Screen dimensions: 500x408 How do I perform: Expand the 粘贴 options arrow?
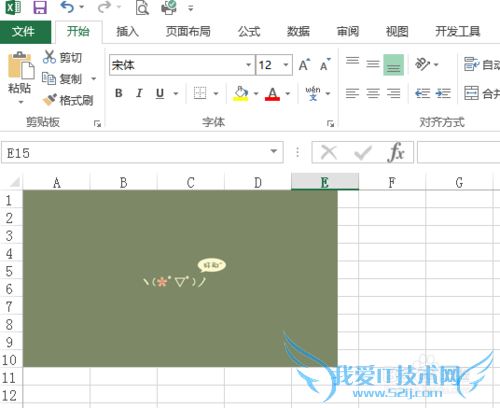pyautogui.click(x=21, y=102)
